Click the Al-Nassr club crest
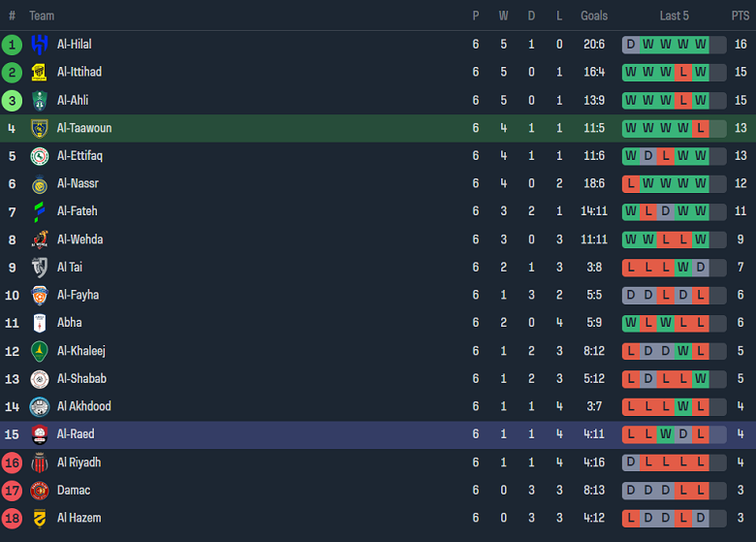The image size is (756, 542). click(x=40, y=184)
